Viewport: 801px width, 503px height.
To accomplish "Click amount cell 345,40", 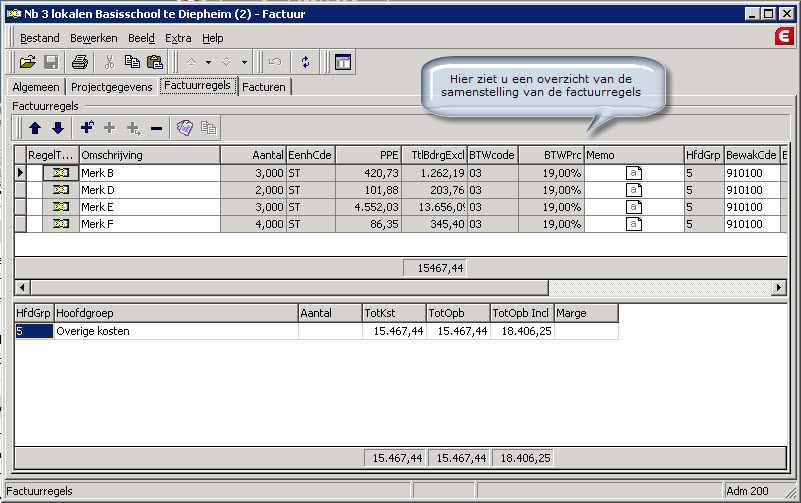I will pyautogui.click(x=434, y=224).
